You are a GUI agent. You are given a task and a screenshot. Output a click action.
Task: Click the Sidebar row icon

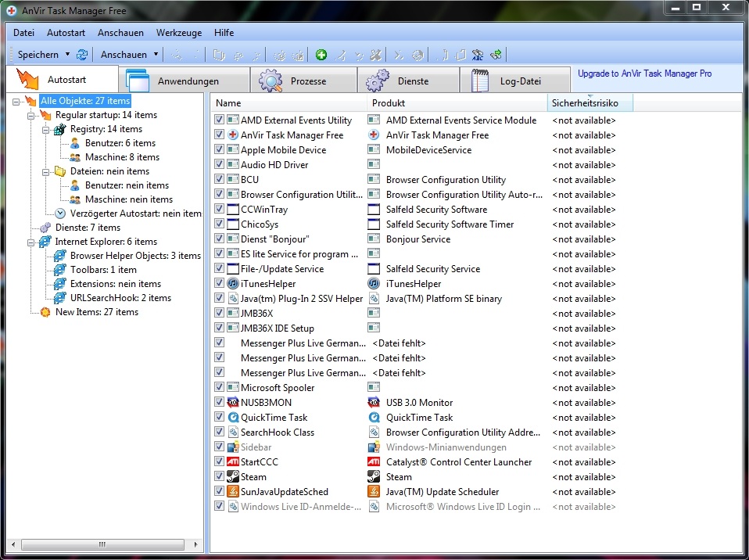[233, 447]
